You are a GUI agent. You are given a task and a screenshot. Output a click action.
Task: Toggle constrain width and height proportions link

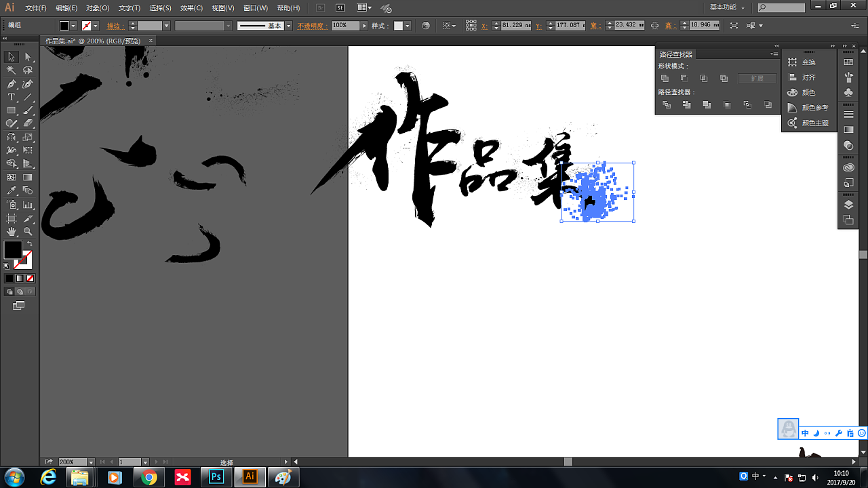tap(654, 25)
